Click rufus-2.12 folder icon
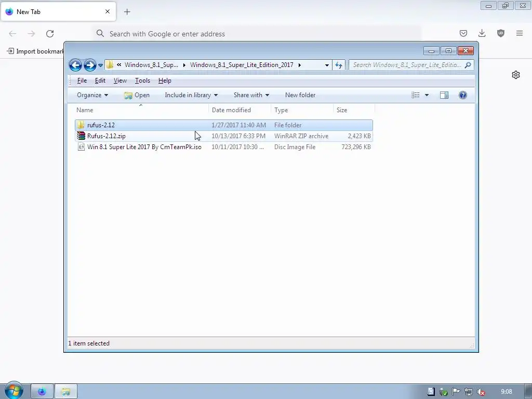Screen dimensions: 532x399 [81, 125]
